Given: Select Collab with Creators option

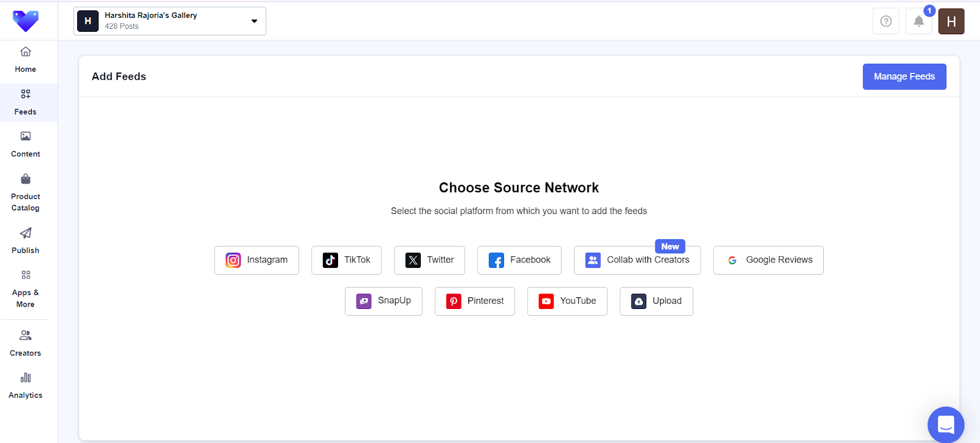Looking at the screenshot, I should (x=637, y=260).
